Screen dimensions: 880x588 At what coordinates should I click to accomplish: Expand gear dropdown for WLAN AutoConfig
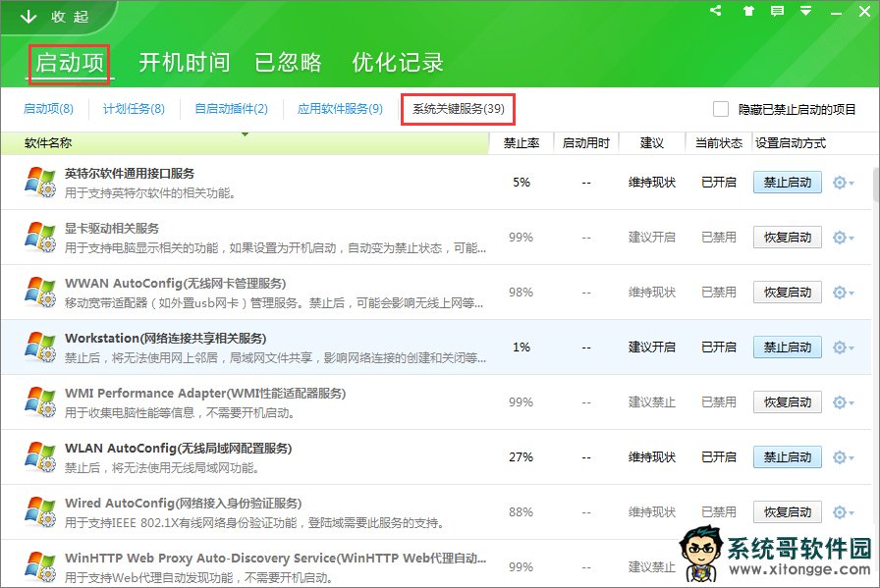(x=843, y=457)
